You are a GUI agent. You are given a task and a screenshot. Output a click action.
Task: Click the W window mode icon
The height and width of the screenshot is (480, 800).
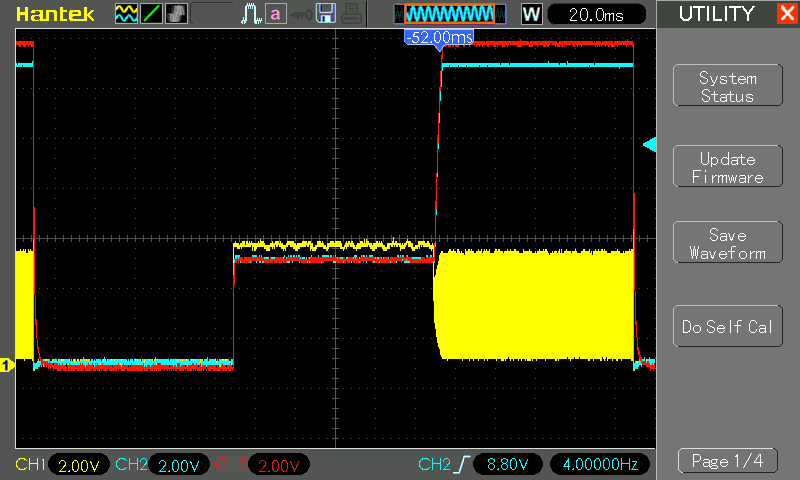point(532,14)
